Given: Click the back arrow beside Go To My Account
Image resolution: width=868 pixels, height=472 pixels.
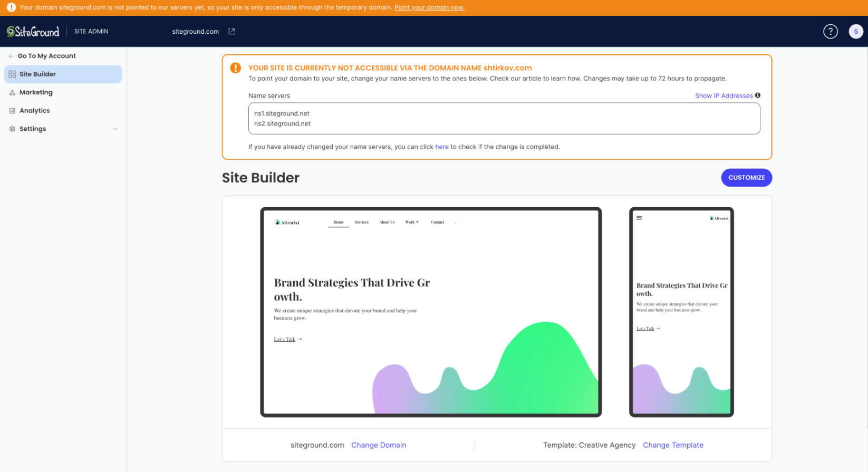Looking at the screenshot, I should (11, 56).
